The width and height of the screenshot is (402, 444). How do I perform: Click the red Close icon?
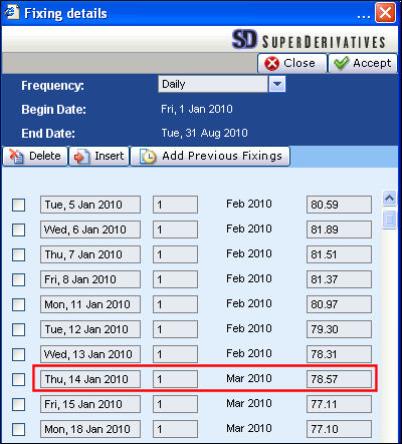tap(272, 63)
